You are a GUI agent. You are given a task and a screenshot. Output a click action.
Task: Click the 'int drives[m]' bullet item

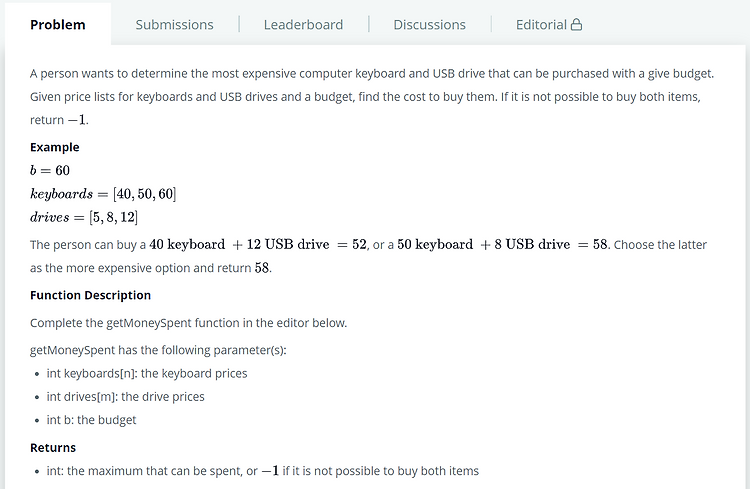[x=125, y=397]
